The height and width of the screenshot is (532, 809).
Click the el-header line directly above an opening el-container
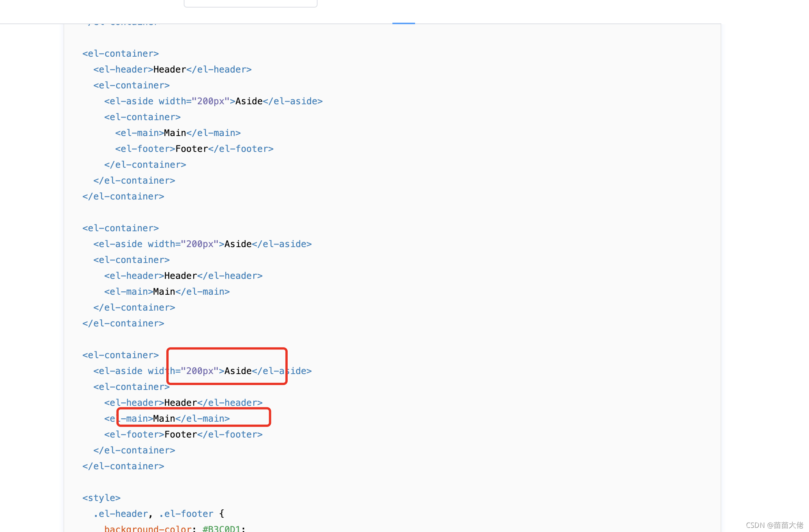click(172, 70)
